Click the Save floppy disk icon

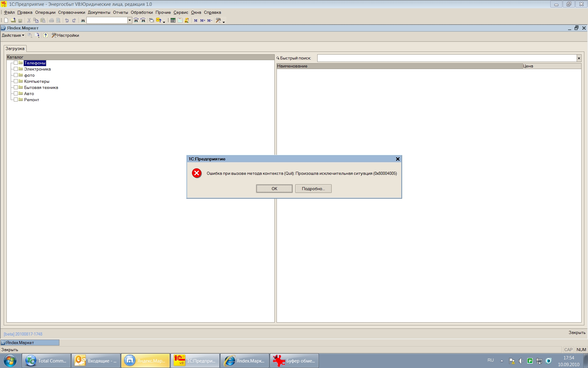(x=20, y=21)
